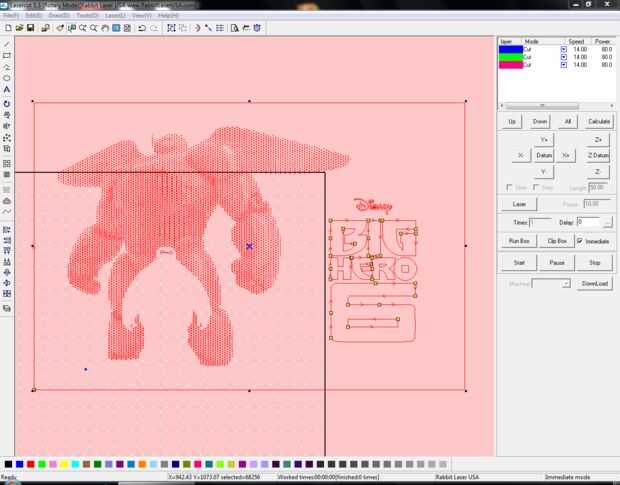Click the Delay input field
This screenshot has width=620, height=485.
pos(590,223)
